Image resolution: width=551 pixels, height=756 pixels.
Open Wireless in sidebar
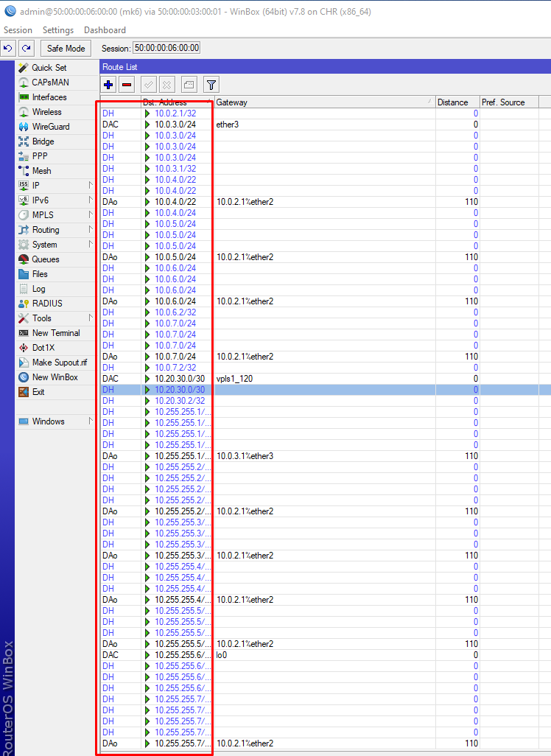point(55,112)
